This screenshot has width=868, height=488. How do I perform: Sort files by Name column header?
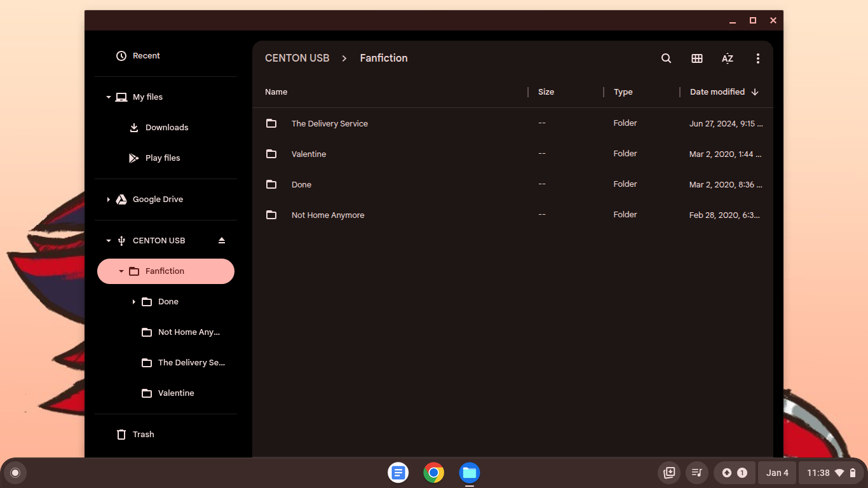[276, 92]
